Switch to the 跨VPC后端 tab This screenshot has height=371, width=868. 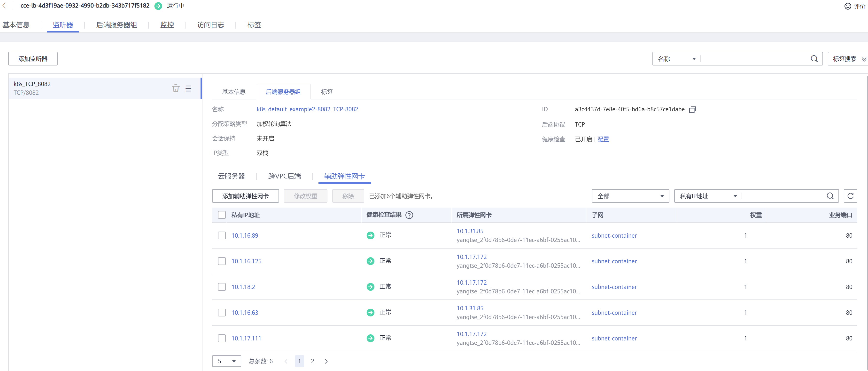click(284, 176)
